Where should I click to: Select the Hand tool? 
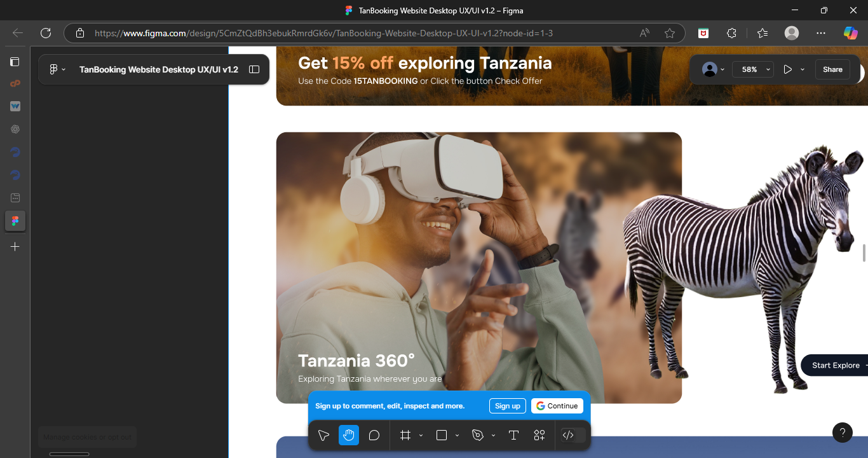point(349,435)
